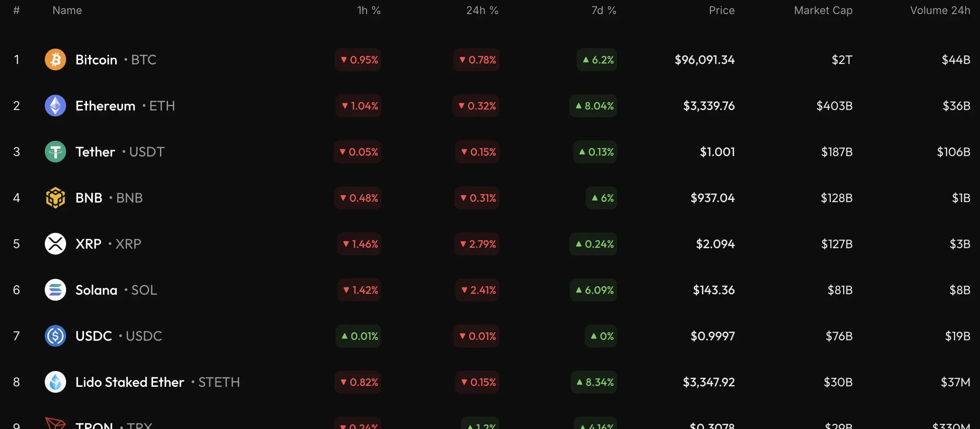Sort table by 24h % column
The height and width of the screenshot is (429, 980).
click(482, 10)
